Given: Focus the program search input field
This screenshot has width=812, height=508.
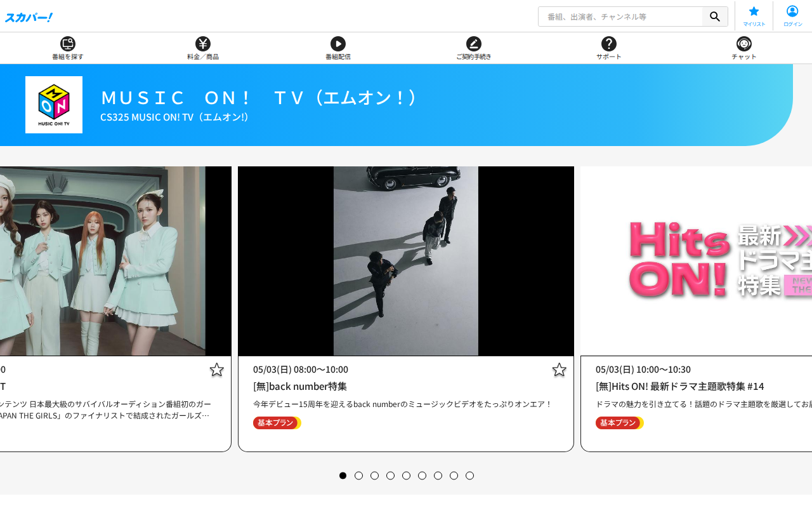Looking at the screenshot, I should click(x=620, y=17).
